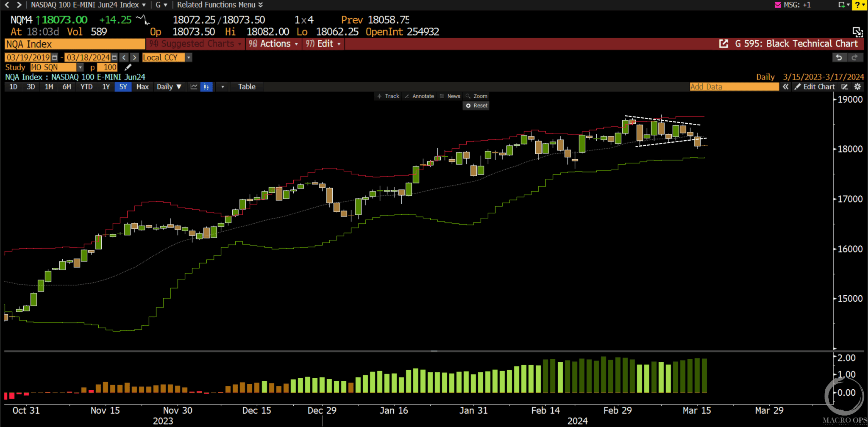
Task: Click the Daily 3/15/2023-3/17/2024 range text
Action: click(x=810, y=77)
